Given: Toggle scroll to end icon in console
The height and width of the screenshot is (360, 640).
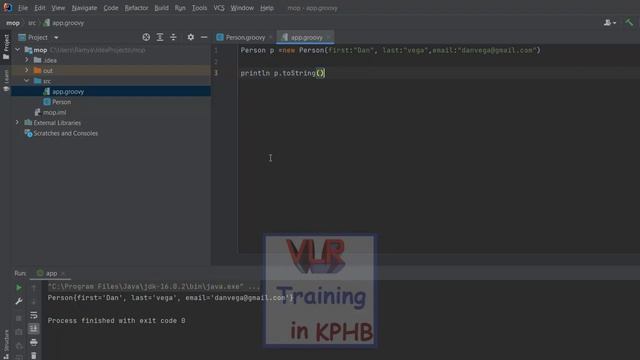Looking at the screenshot, I should tap(34, 329).
